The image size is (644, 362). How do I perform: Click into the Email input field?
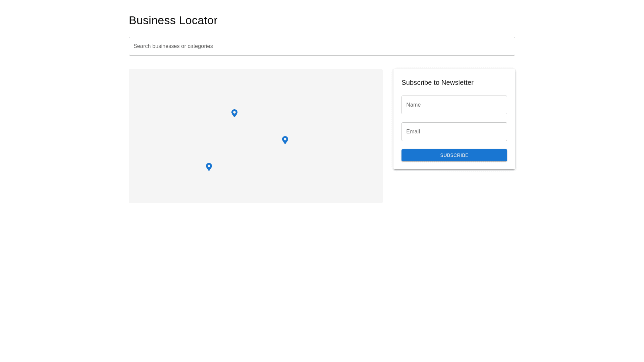point(454,132)
